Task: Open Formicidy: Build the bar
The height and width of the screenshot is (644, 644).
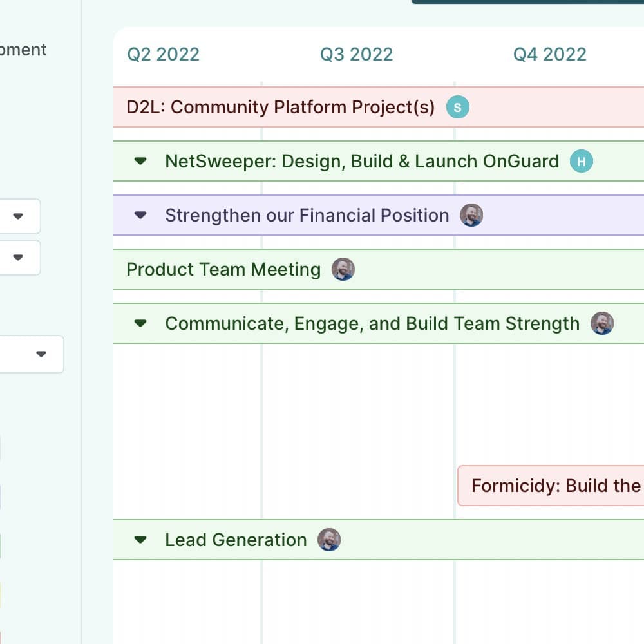Action: [x=551, y=486]
